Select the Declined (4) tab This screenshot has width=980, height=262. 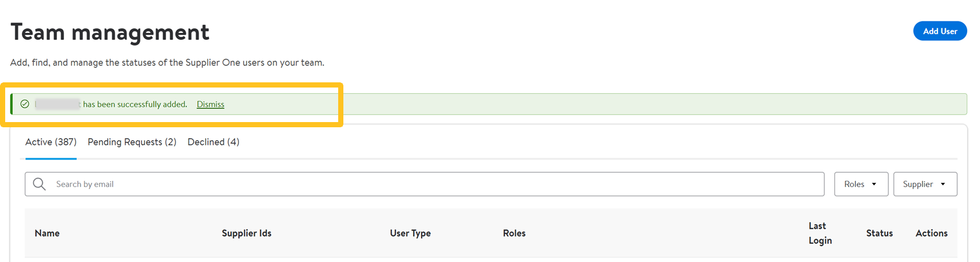213,142
